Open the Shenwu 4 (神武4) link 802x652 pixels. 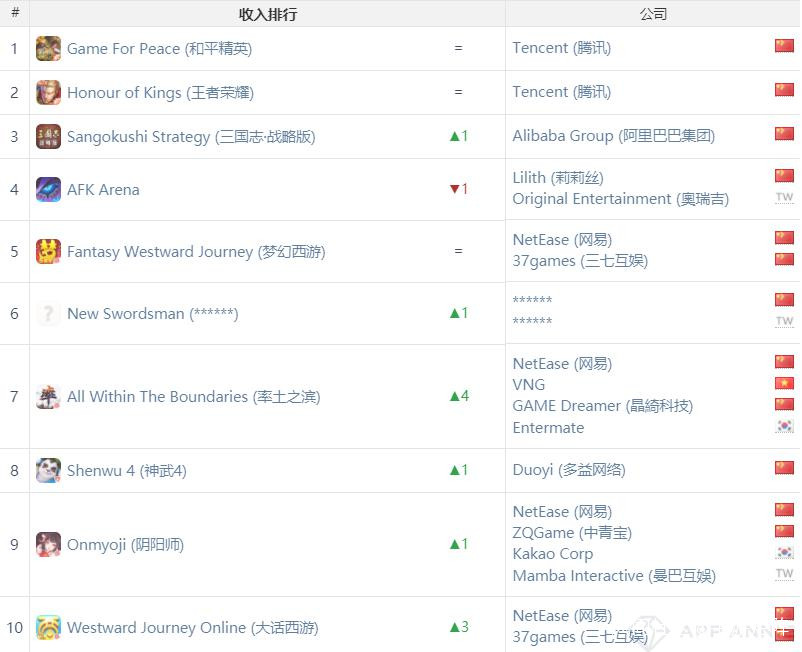pyautogui.click(x=127, y=471)
